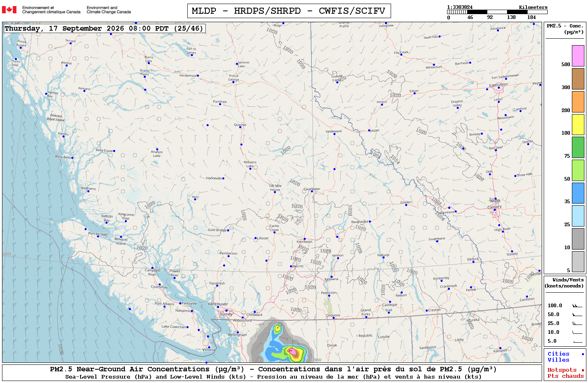The height and width of the screenshot is (383, 588).
Task: Click the Edmonton city label
Action: pyautogui.click(x=498, y=85)
